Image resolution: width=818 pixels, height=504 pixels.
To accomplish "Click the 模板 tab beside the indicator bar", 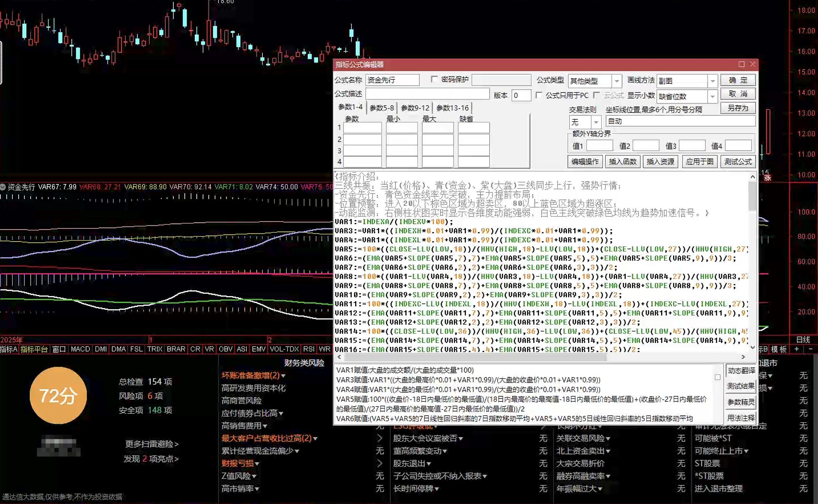I will [779, 349].
